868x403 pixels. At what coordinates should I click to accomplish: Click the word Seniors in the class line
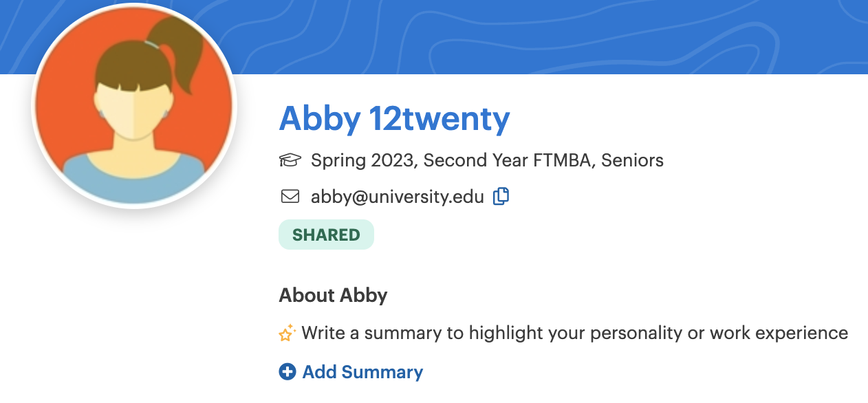click(x=632, y=161)
